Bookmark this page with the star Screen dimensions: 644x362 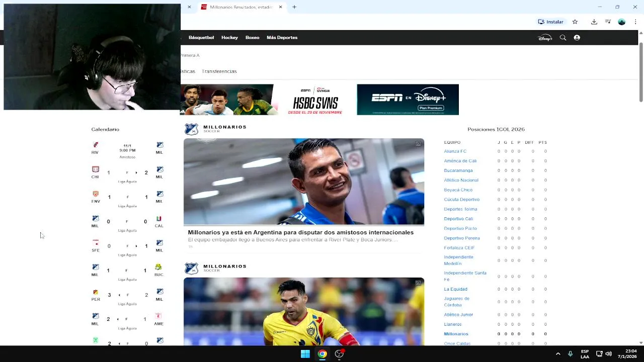575,22
